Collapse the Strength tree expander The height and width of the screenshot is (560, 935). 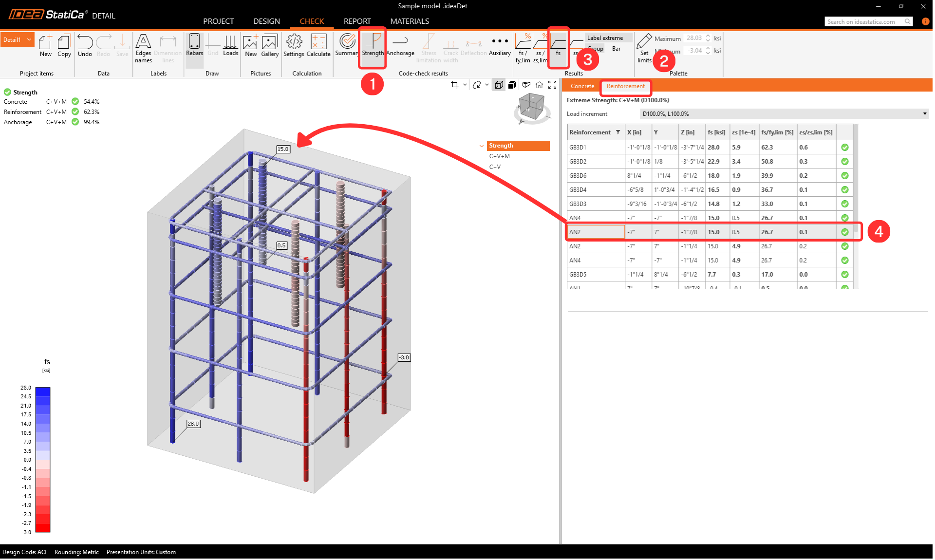coord(482,146)
